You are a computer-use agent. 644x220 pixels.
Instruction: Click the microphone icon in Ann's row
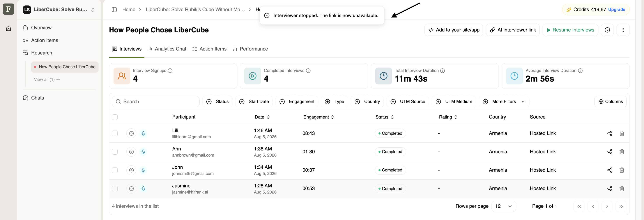coord(143,152)
